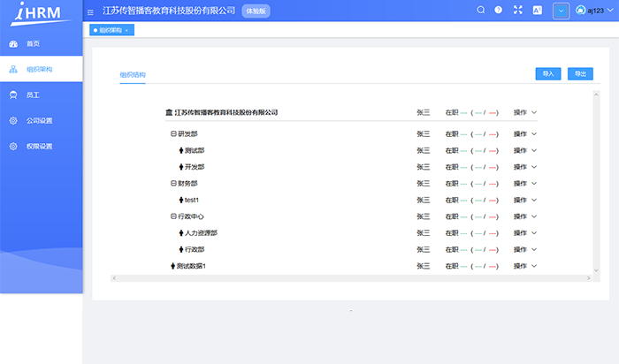Open 公司设置 sidebar menu item
The image size is (619, 364).
tap(39, 120)
